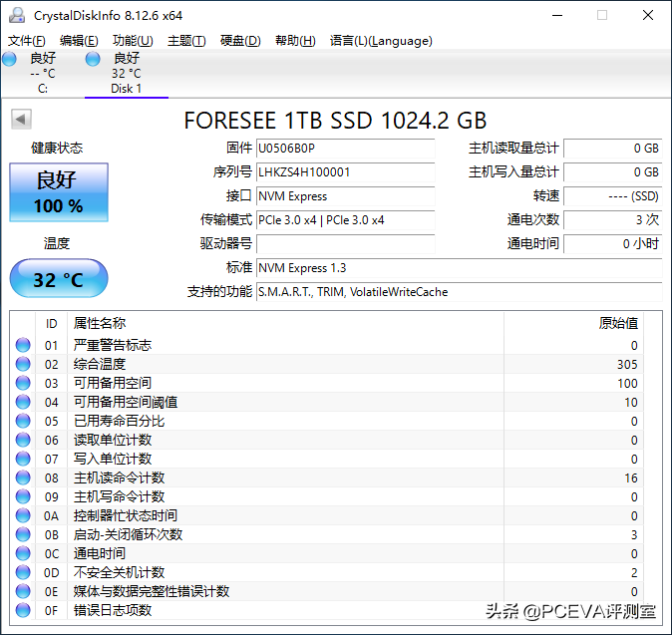Click the raw value 16
672x635 pixels.
click(631, 477)
